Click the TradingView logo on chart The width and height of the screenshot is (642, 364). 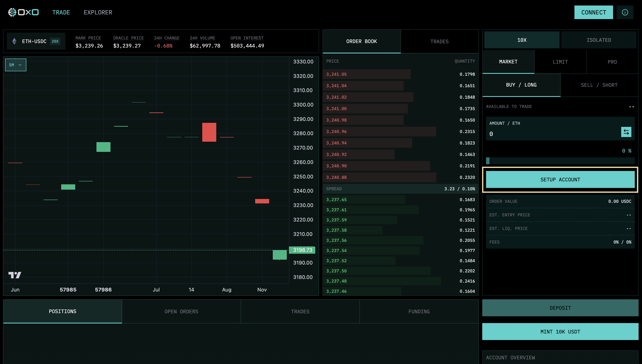click(15, 275)
